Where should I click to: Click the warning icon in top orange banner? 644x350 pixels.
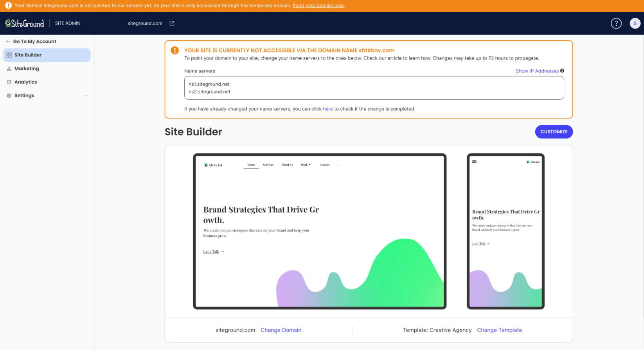click(x=8, y=5)
